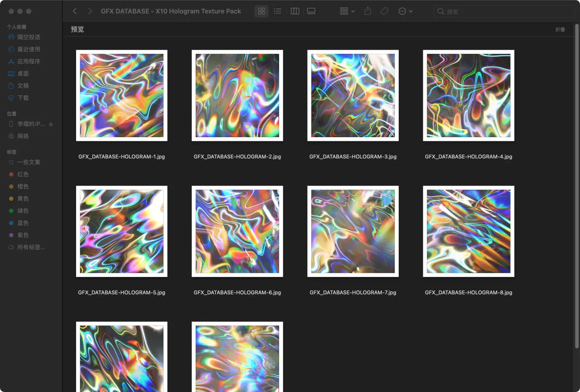The width and height of the screenshot is (580, 392).
Task: Switch to list view
Action: [x=278, y=11]
